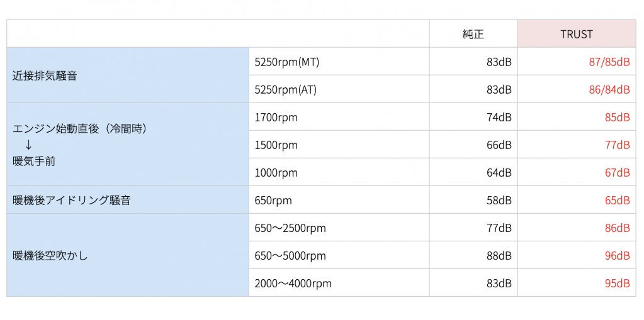Image resolution: width=644 pixels, height=320 pixels.
Task: Click the 純正 column header
Action: coord(473,34)
